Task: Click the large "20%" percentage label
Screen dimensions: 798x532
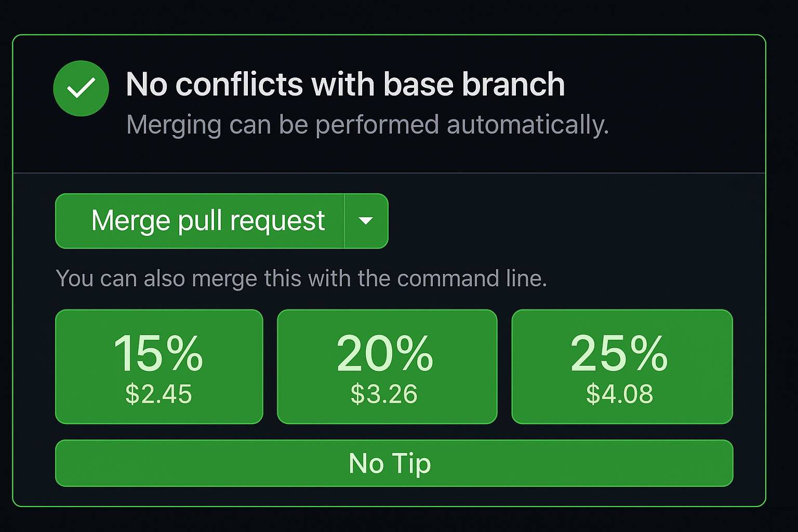Action: (384, 353)
